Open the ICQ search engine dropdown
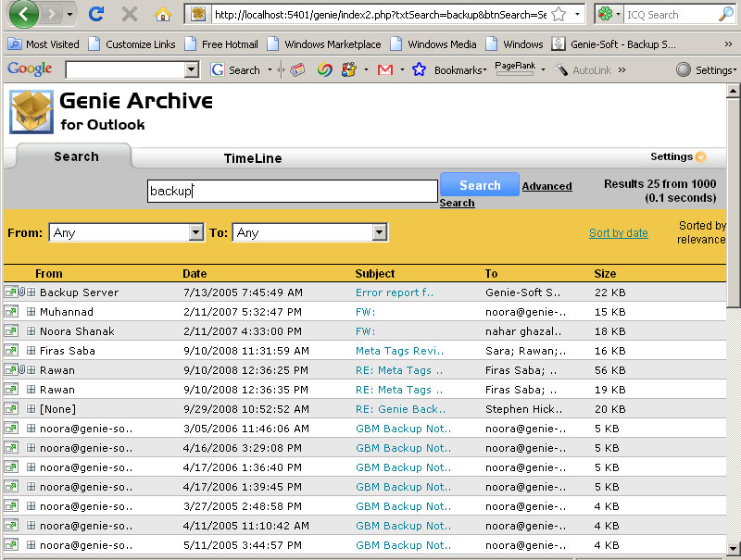Image resolution: width=741 pixels, height=560 pixels. click(618, 14)
